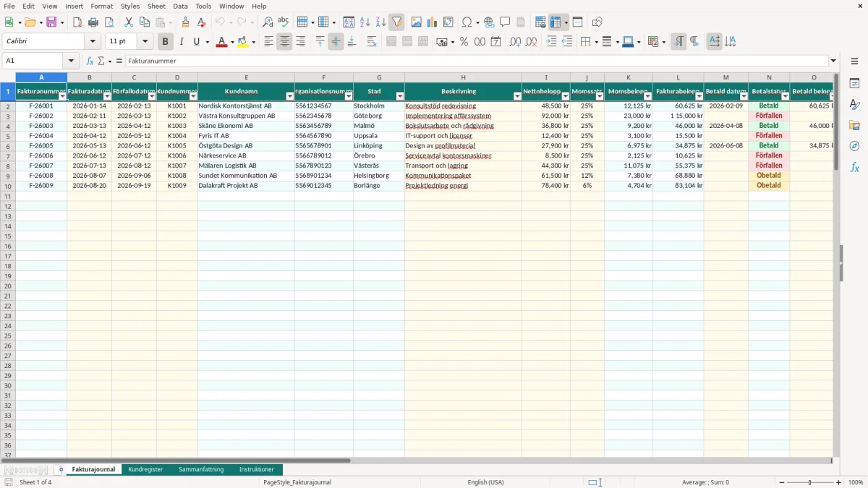Insert Comment speech bubble icon
Image resolution: width=868 pixels, height=488 pixels.
505,22
